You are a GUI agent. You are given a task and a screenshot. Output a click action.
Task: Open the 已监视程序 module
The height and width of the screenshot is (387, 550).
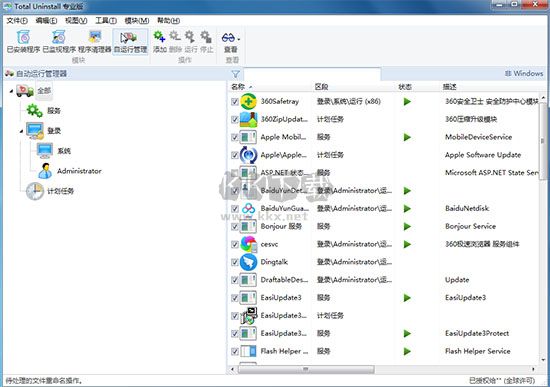pyautogui.click(x=59, y=41)
